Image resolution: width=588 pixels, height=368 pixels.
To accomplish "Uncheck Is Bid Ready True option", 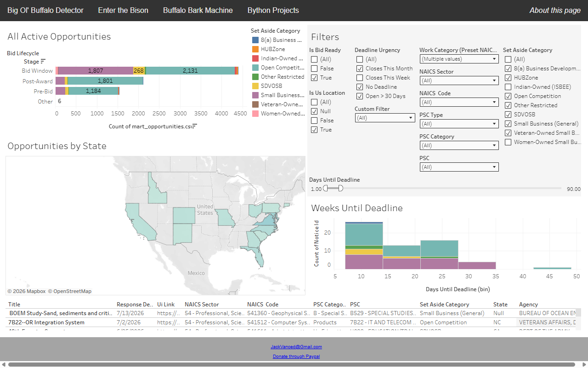I will (314, 78).
